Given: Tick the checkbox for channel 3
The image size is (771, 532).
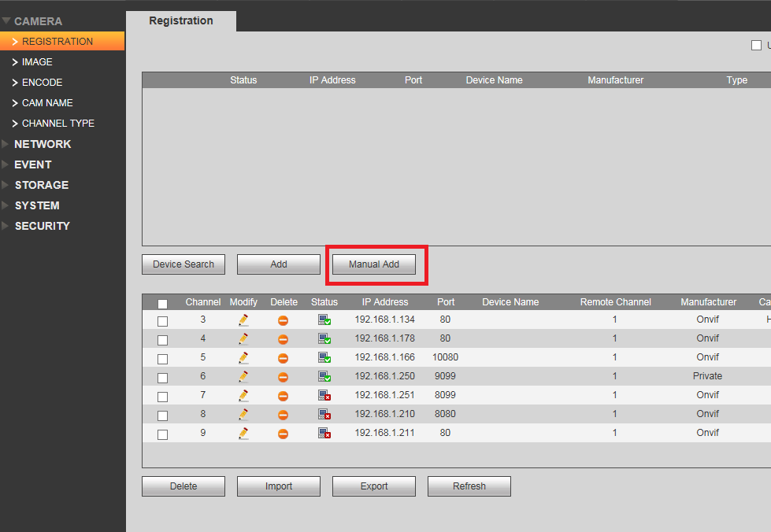Looking at the screenshot, I should 163,321.
